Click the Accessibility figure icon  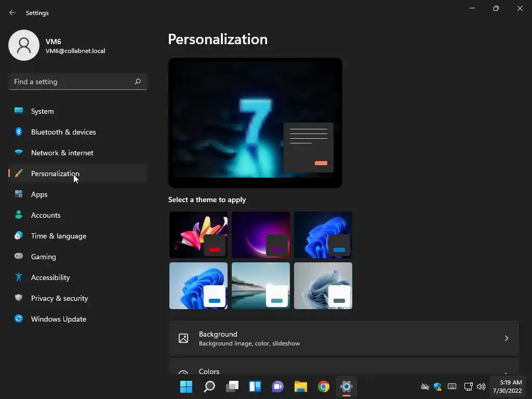19,277
